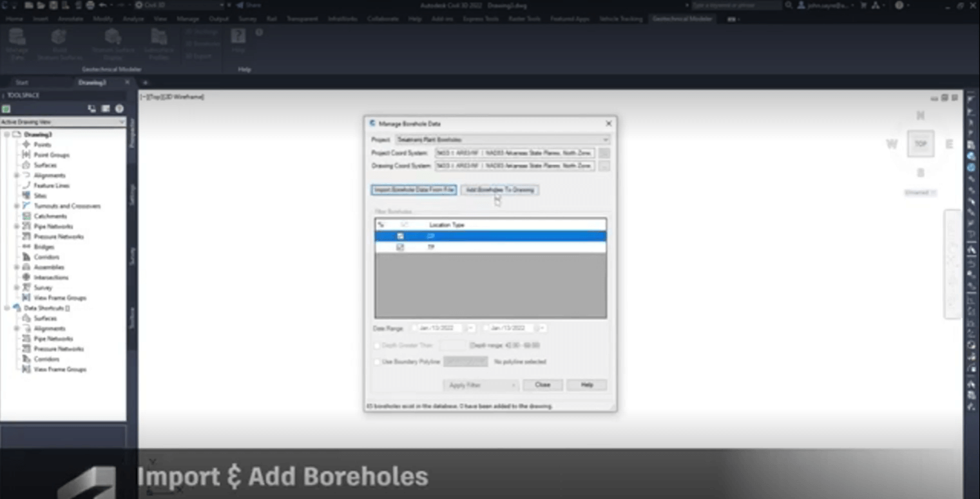The height and width of the screenshot is (499, 980).
Task: Click Add Boreholes To Drawing button
Action: click(500, 190)
